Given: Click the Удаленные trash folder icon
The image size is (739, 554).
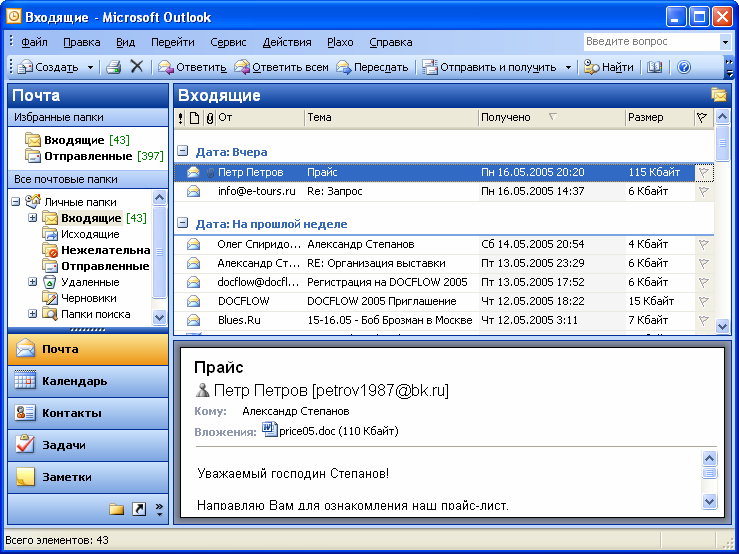Looking at the screenshot, I should coord(49,282).
